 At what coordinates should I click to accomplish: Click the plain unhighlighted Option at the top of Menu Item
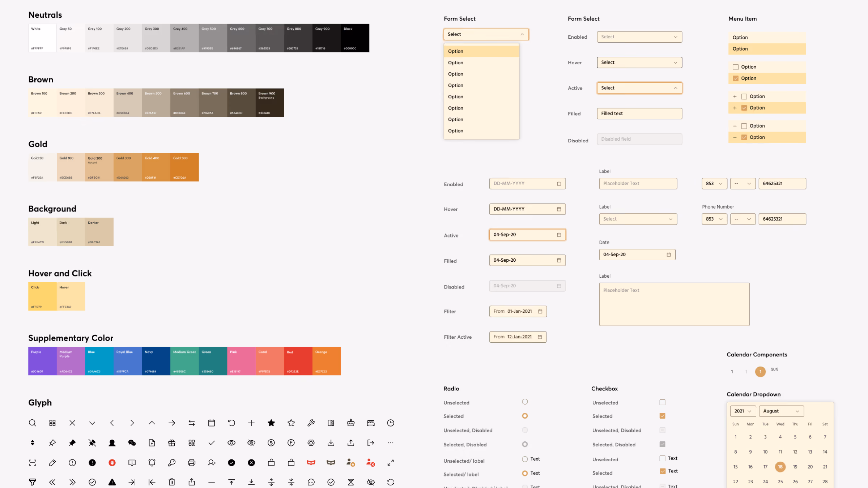pyautogui.click(x=767, y=38)
